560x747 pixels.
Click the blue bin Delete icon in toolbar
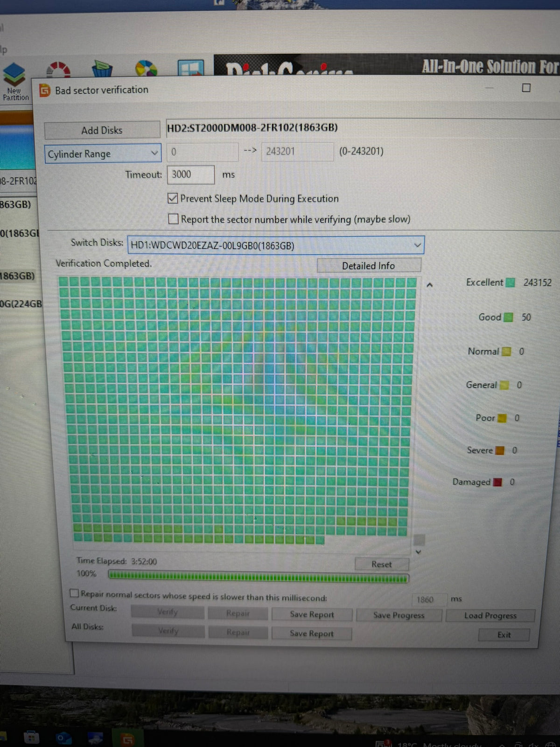(x=102, y=69)
